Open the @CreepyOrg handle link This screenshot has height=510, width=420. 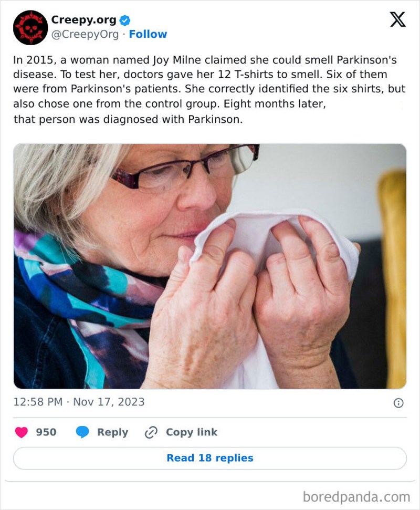tap(85, 34)
